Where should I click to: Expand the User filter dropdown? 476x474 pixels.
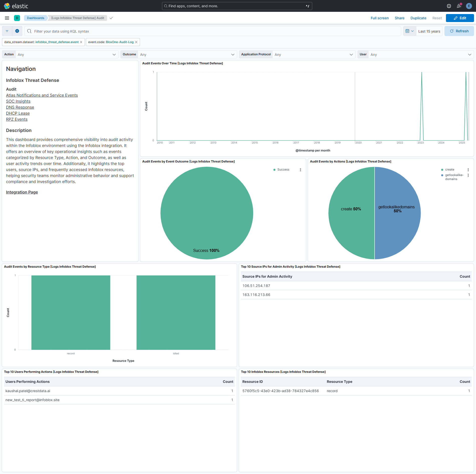[x=421, y=54]
